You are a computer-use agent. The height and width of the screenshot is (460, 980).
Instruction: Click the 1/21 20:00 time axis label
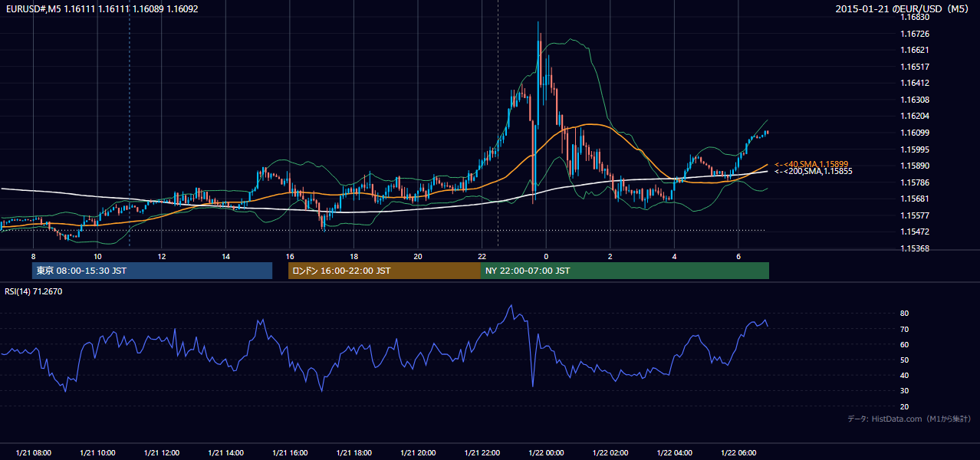(x=417, y=453)
